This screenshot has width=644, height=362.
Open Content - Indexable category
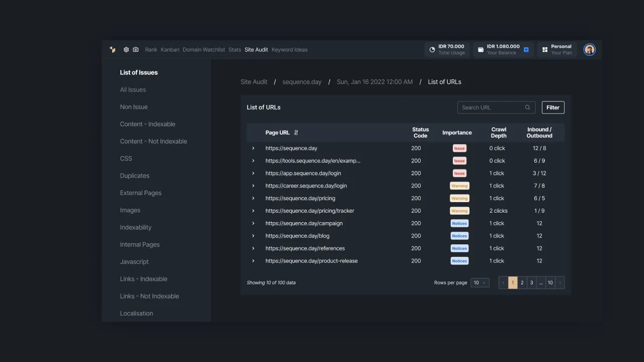147,124
